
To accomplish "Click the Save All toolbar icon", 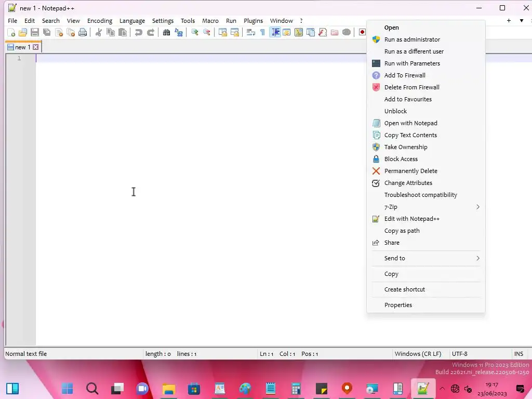I will [x=47, y=33].
